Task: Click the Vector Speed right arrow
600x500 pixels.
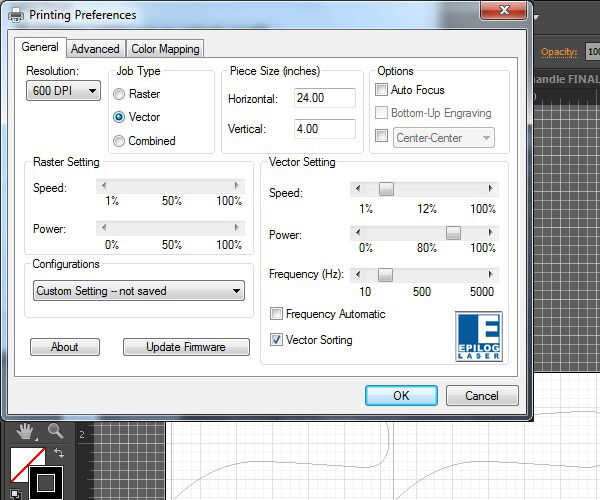Action: pyautogui.click(x=490, y=189)
